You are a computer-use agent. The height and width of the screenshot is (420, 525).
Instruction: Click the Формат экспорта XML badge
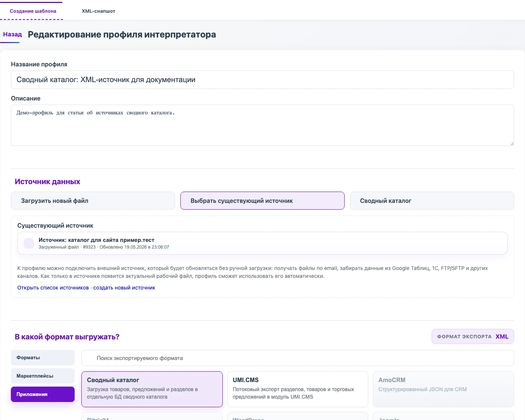pyautogui.click(x=472, y=336)
